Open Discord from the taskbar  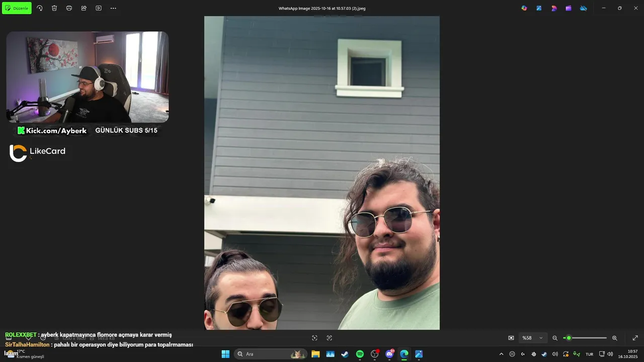[x=389, y=354]
